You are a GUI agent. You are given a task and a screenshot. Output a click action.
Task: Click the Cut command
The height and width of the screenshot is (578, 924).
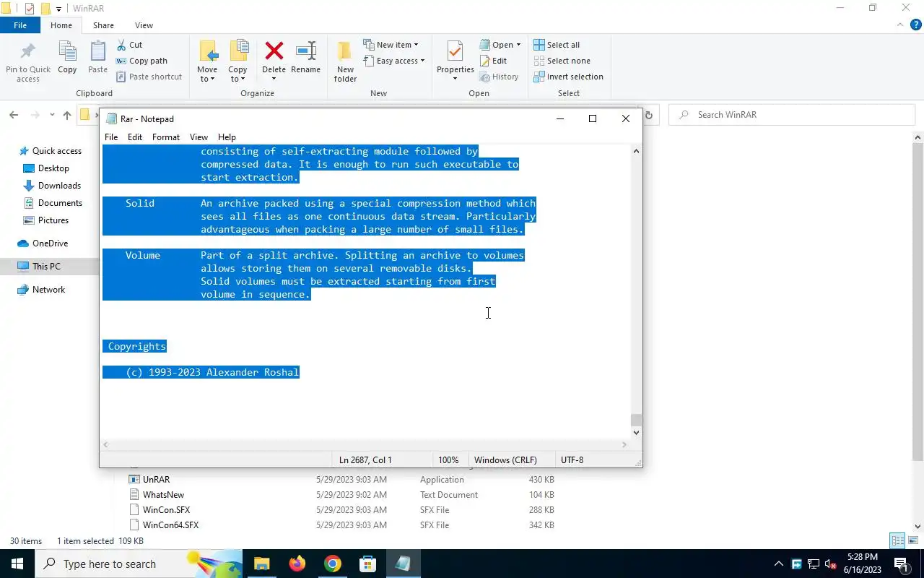point(128,45)
